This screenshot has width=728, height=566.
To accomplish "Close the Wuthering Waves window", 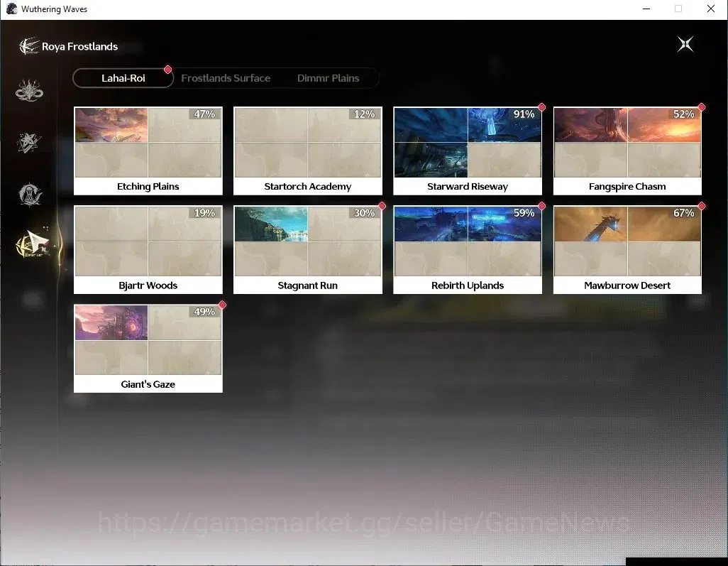I will tap(711, 9).
